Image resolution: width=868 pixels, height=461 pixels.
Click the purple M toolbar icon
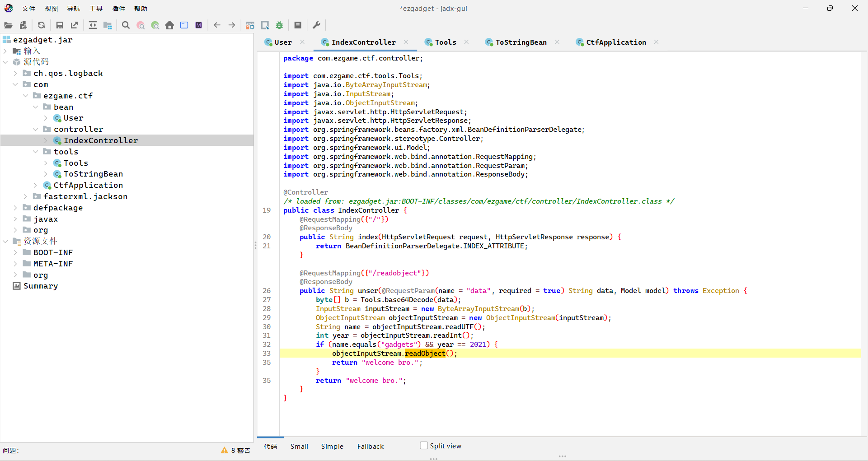pyautogui.click(x=198, y=25)
